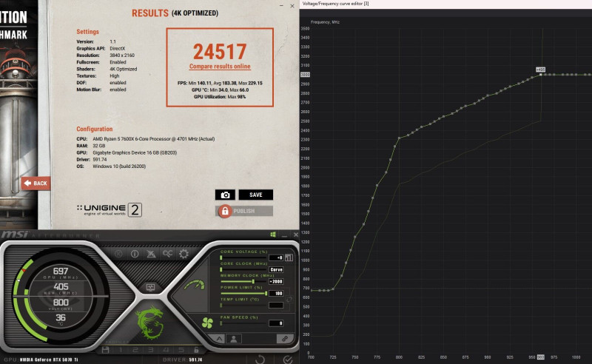
Task: Toggle the profile lock padlock in Afterburner
Action: (196, 350)
